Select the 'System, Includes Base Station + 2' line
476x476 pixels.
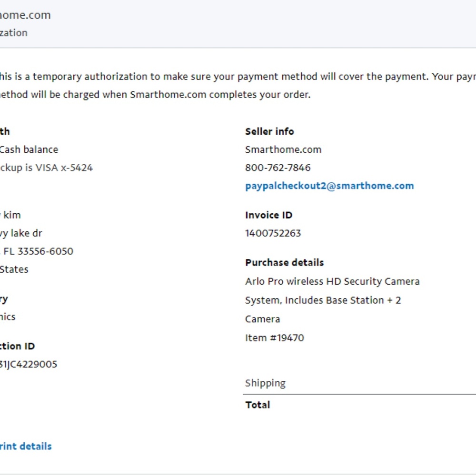coord(323,300)
